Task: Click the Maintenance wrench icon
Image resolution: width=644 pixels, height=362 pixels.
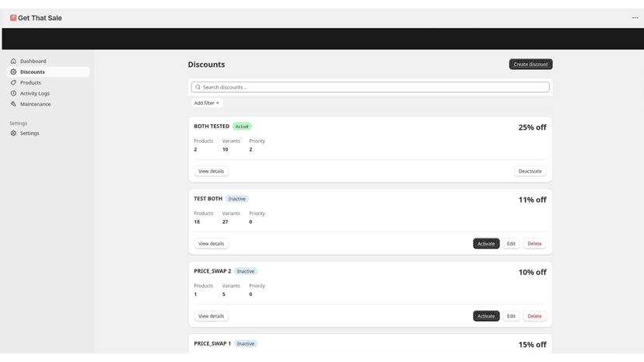Action: (x=13, y=104)
